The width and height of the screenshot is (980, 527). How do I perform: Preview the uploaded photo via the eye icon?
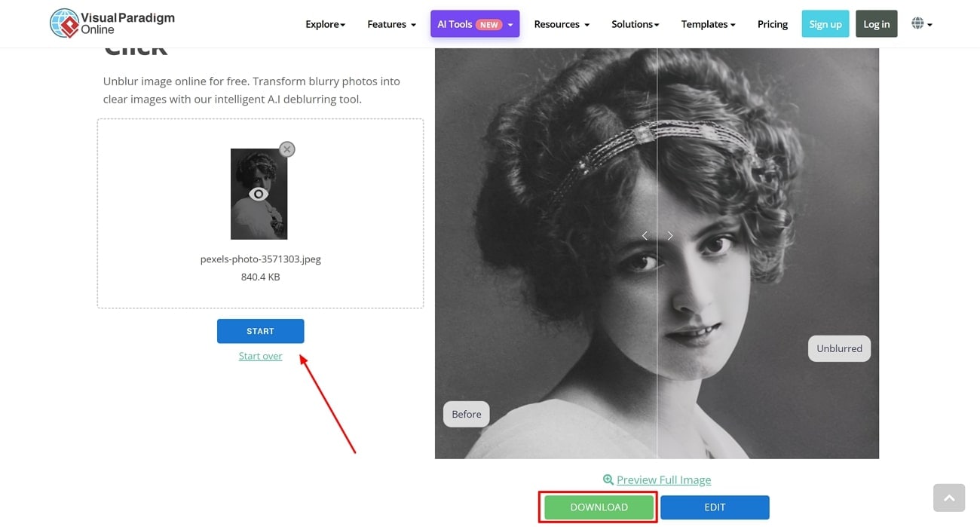tap(259, 194)
